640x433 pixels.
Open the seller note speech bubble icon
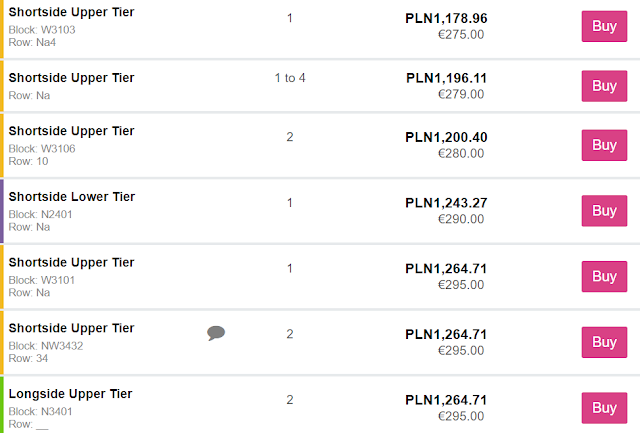point(216,333)
